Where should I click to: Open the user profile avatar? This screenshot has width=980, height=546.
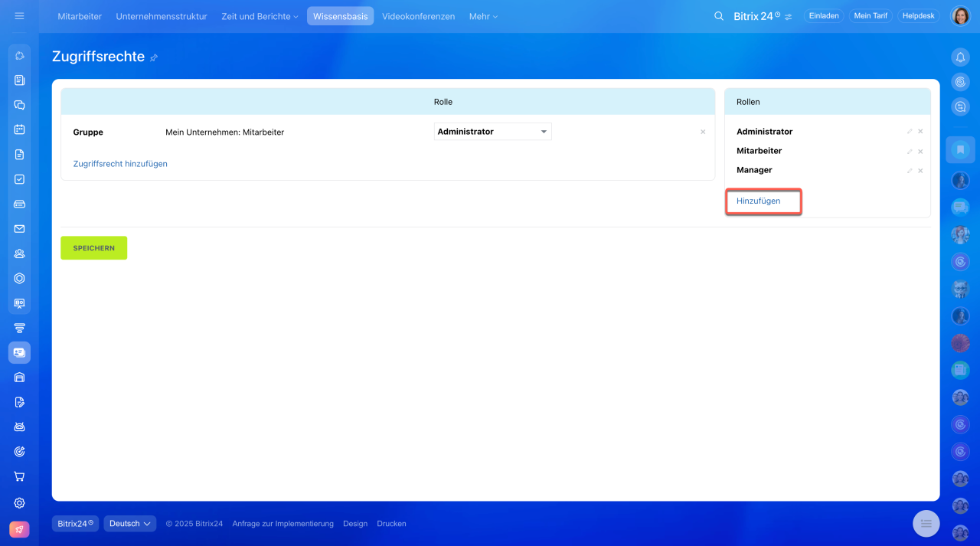(960, 16)
